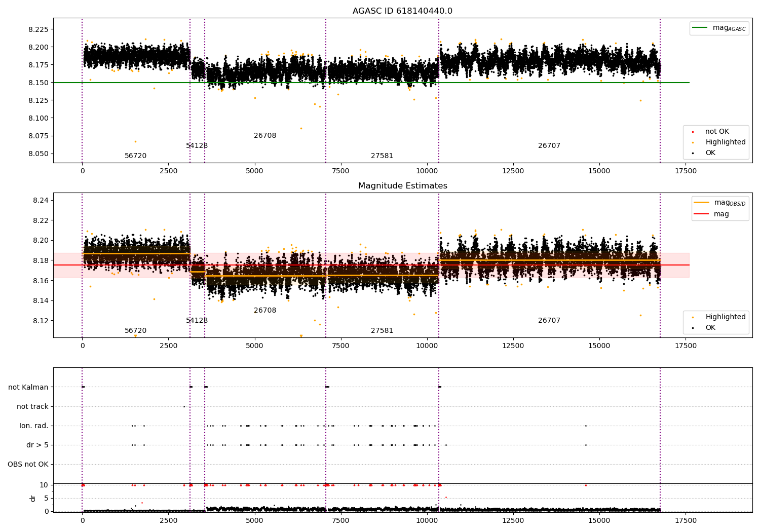
Task: Click the 5 tick on the dr axis
Action: pos(47,498)
